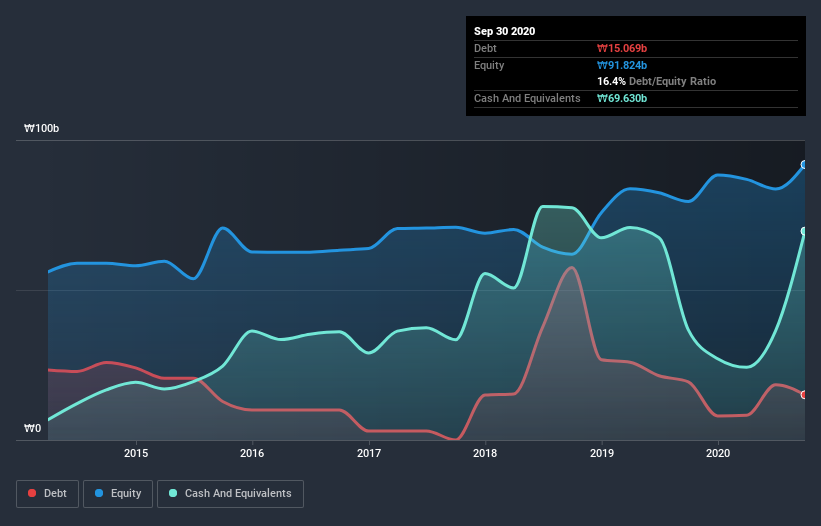Click the 2016 axis label
The image size is (821, 526).
click(x=252, y=453)
